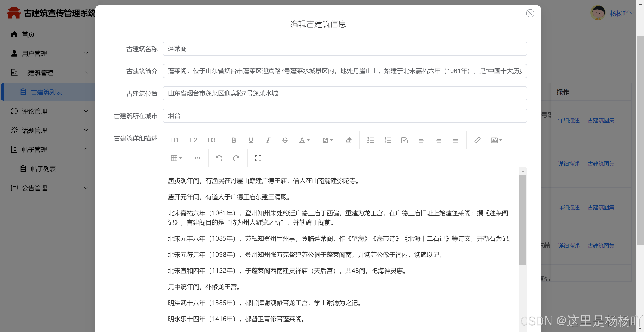Undo the last editor change
Viewport: 644px width, 332px height.
219,158
